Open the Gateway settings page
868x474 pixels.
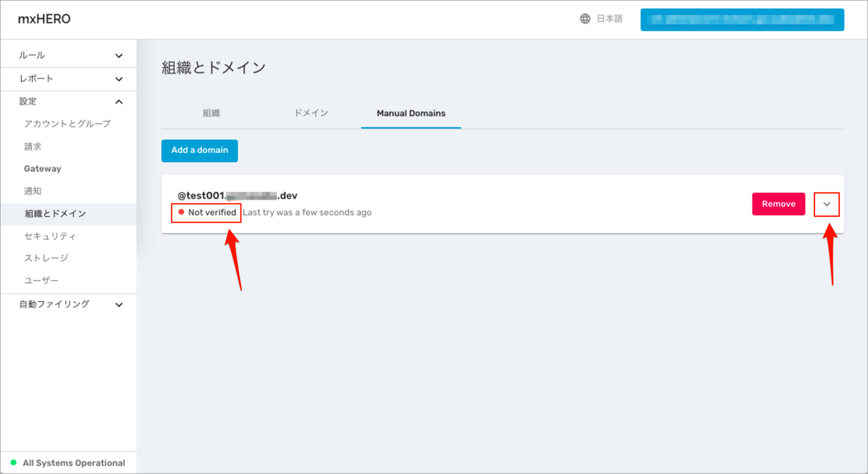[42, 169]
